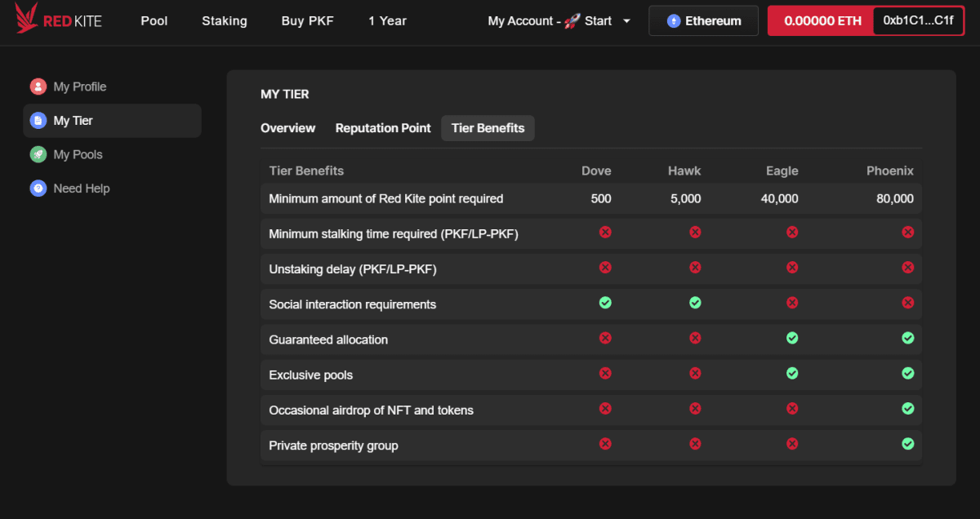Click Hawk cross icon in Unstaking delay row
The image size is (980, 519).
(695, 268)
